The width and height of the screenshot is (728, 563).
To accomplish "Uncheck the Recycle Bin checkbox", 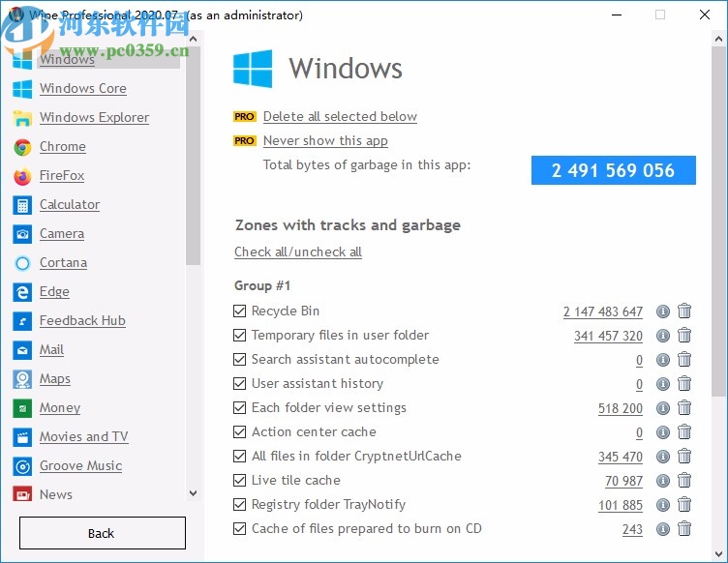I will point(239,311).
